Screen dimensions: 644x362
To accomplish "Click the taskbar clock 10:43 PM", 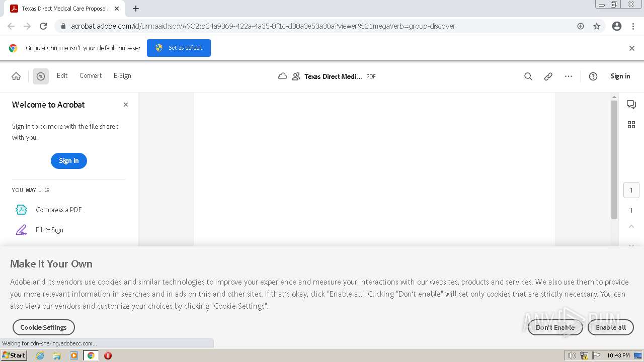I will (x=618, y=355).
